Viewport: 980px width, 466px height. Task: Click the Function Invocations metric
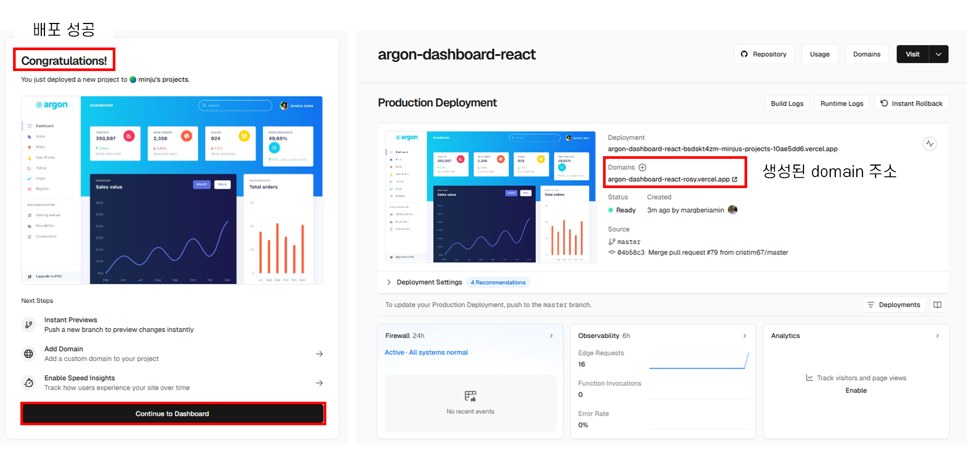[610, 389]
